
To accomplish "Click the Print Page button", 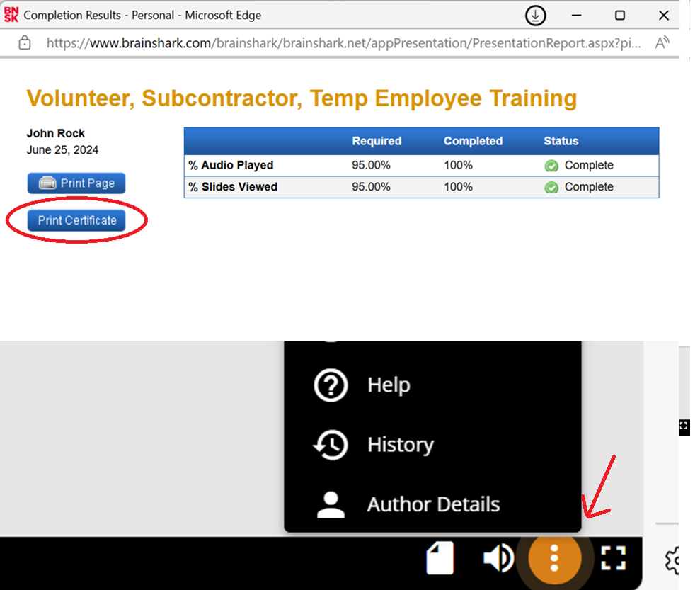I will click(76, 183).
